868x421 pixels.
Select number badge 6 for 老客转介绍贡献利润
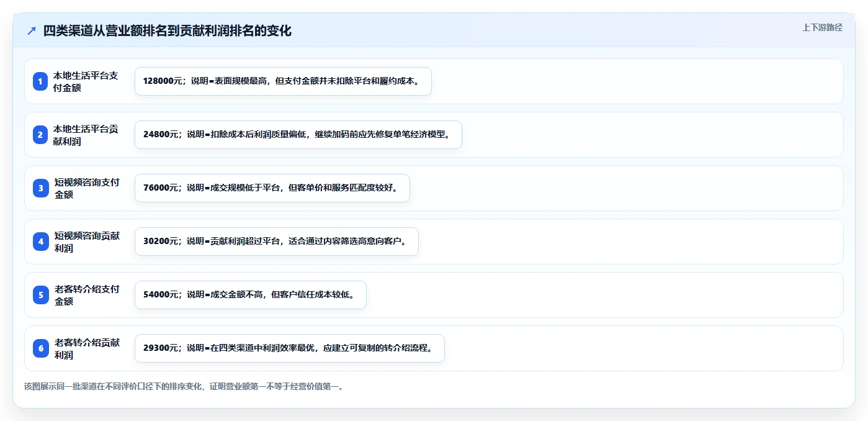tap(40, 348)
